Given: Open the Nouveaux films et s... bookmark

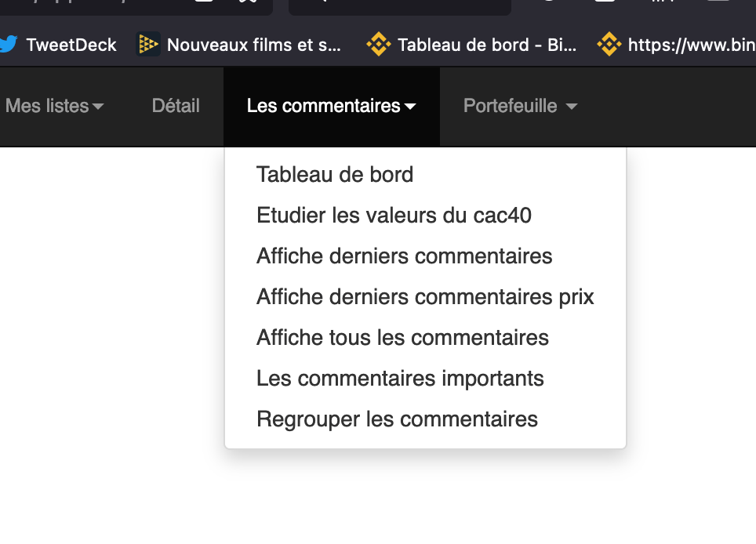Looking at the screenshot, I should [x=253, y=45].
